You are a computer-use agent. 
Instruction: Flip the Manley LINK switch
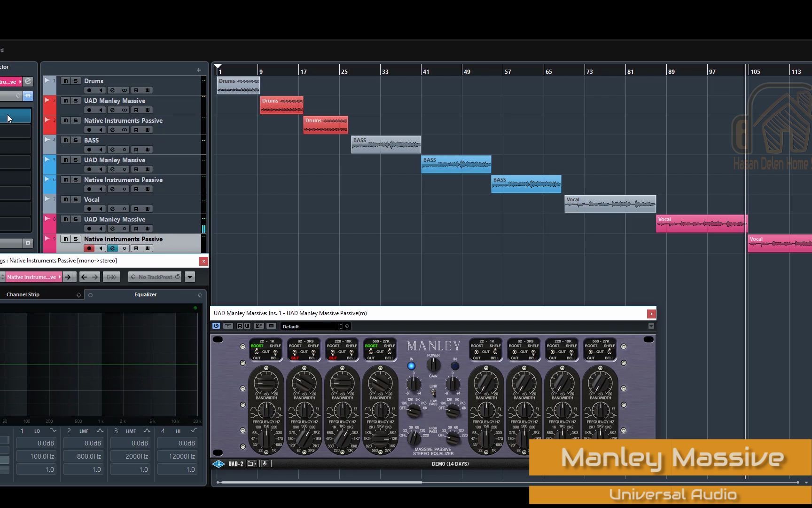point(433,393)
